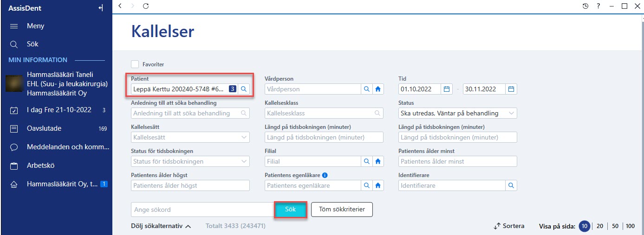Click the Töm sökkriterier button

click(342, 210)
